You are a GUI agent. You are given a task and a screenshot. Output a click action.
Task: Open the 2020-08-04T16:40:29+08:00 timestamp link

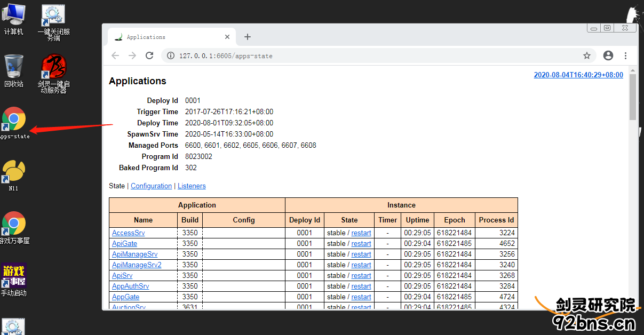pyautogui.click(x=578, y=75)
